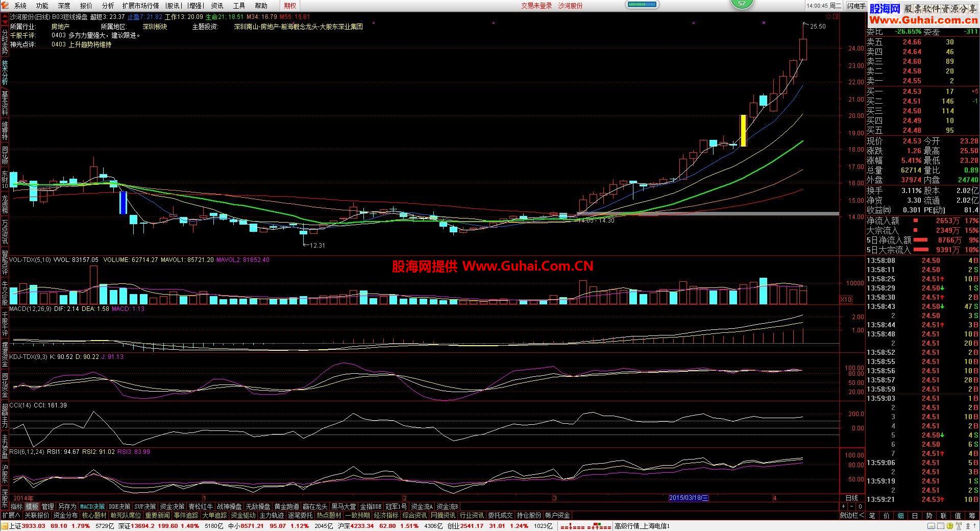Select the 细 detail tab
Viewport: 980px width, 531px height.
pyautogui.click(x=900, y=516)
